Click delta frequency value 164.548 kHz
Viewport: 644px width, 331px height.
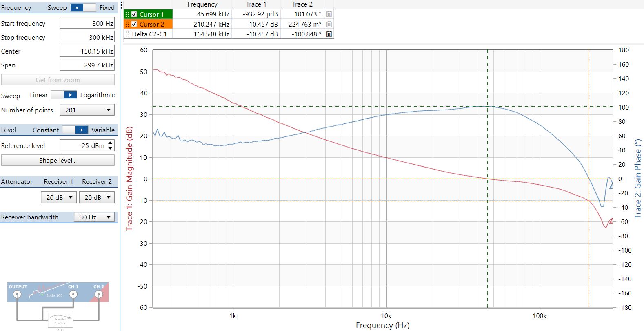pyautogui.click(x=211, y=34)
